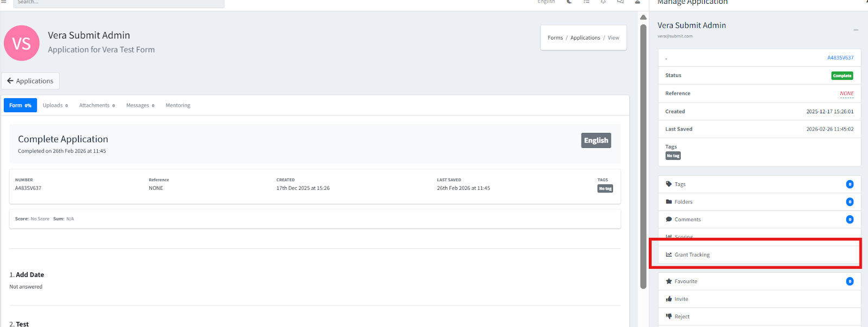The height and width of the screenshot is (327, 868).
Task: Click the speech bubble icon beside Comments
Action: tap(669, 220)
